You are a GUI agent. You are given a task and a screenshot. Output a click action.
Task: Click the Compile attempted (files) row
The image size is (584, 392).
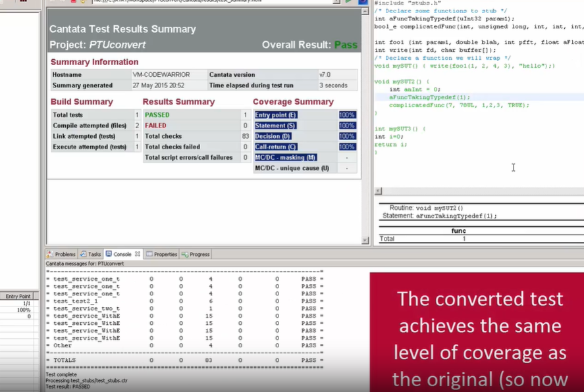pos(95,126)
